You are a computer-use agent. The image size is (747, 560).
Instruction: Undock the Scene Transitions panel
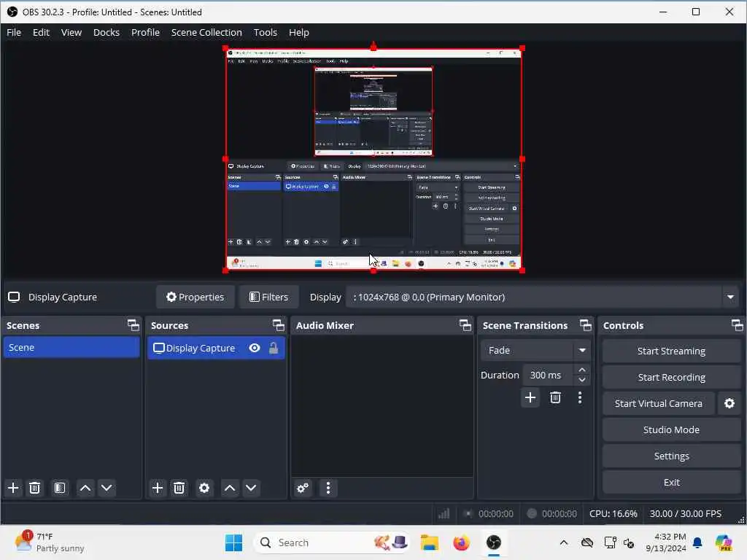[x=586, y=325]
